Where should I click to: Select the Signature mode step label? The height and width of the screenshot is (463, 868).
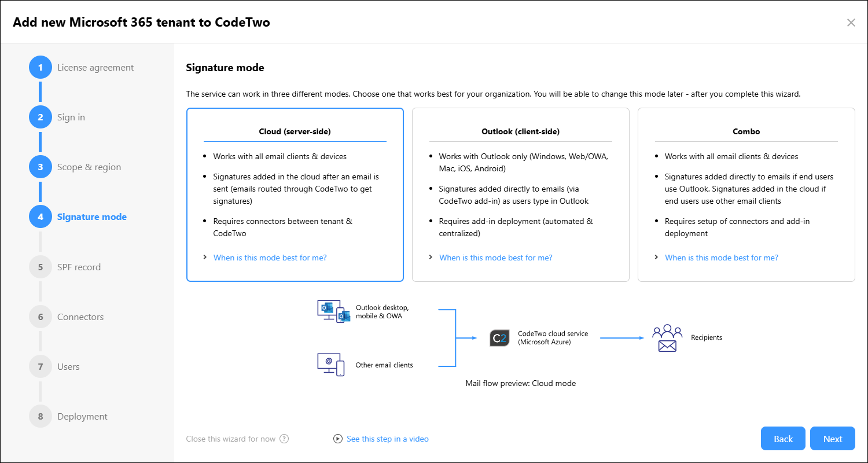[92, 217]
